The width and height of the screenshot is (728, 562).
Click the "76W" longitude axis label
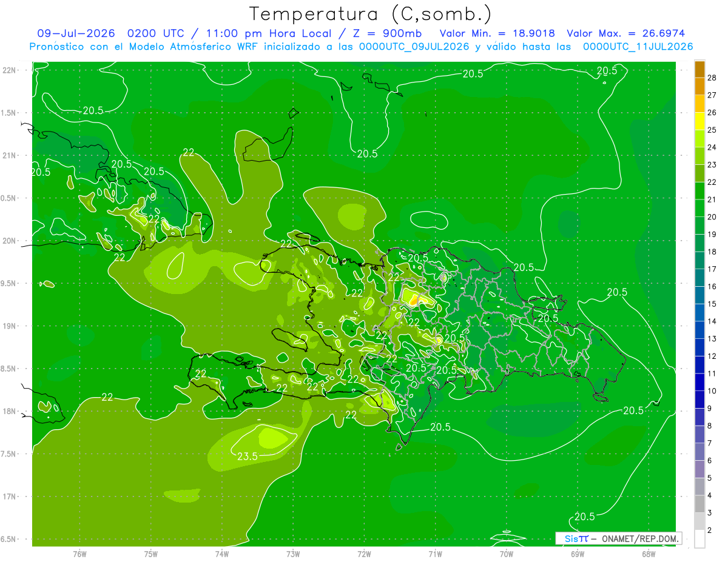pos(79,554)
